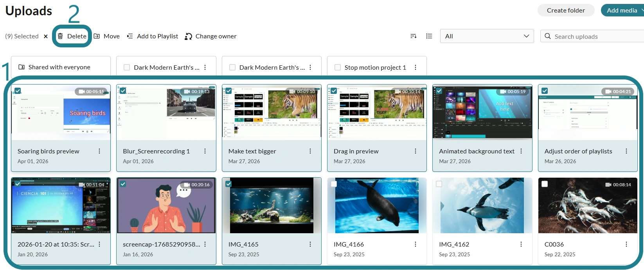Viewport: 644px width, 270px height.
Task: Open the IMG_4162 penguin thumbnail
Action: (x=482, y=206)
